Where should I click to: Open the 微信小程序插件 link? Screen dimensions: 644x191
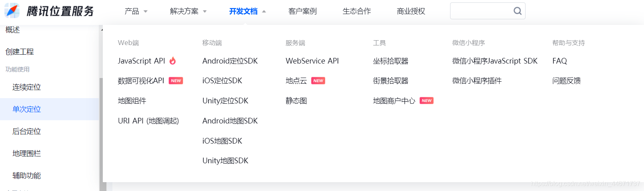point(477,81)
